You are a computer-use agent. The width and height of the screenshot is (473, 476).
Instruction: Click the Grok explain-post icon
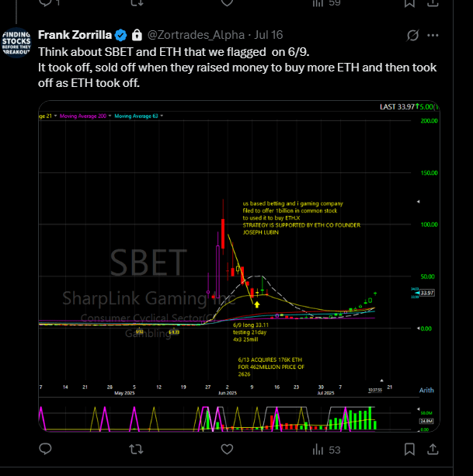click(x=413, y=35)
